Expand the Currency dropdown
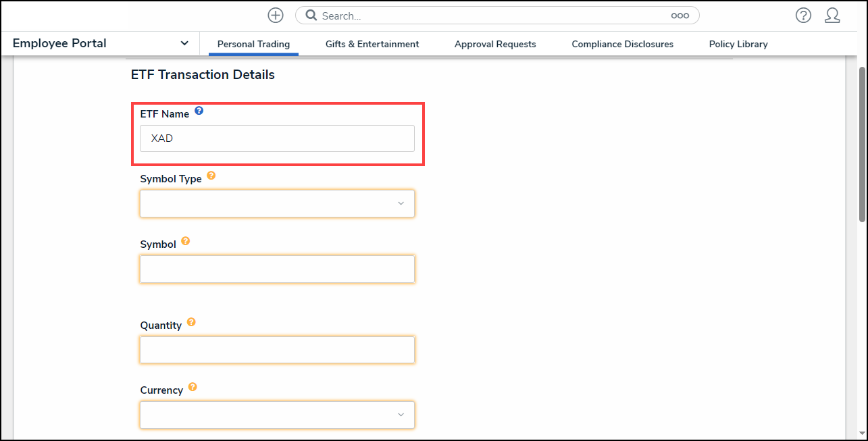This screenshot has height=441, width=868. 277,415
